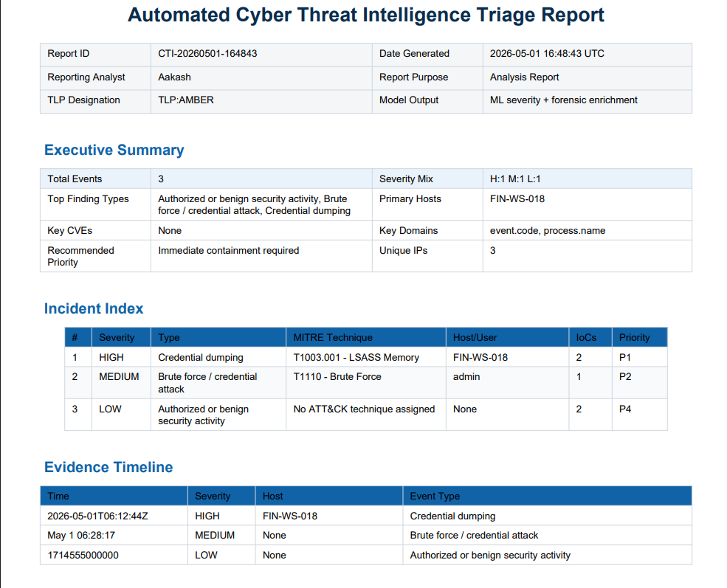Click Authorized or benign security activity timeline event
The height and width of the screenshot is (588, 727).
tap(490, 555)
